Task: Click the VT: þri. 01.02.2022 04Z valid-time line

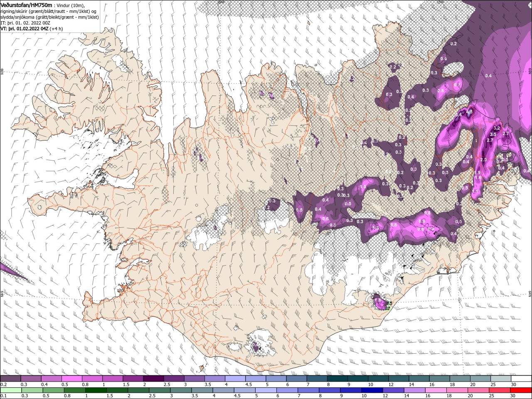Action: tap(32, 29)
